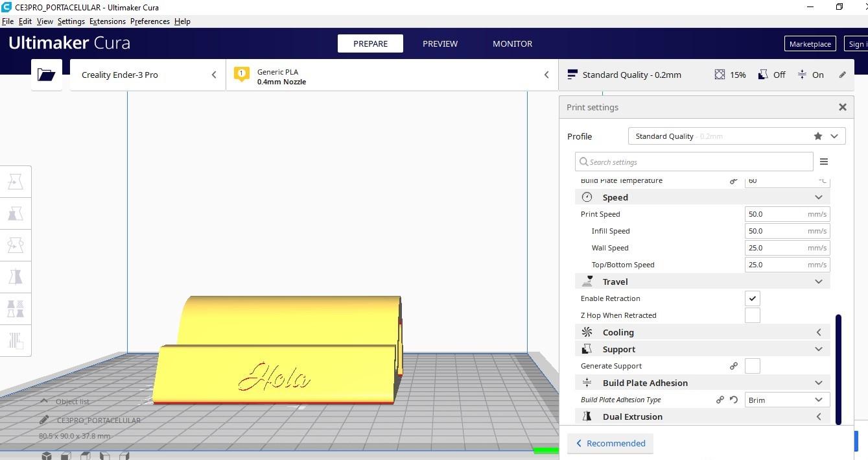868x460 pixels.
Task: Switch to top view cube icon
Action: tap(86, 456)
